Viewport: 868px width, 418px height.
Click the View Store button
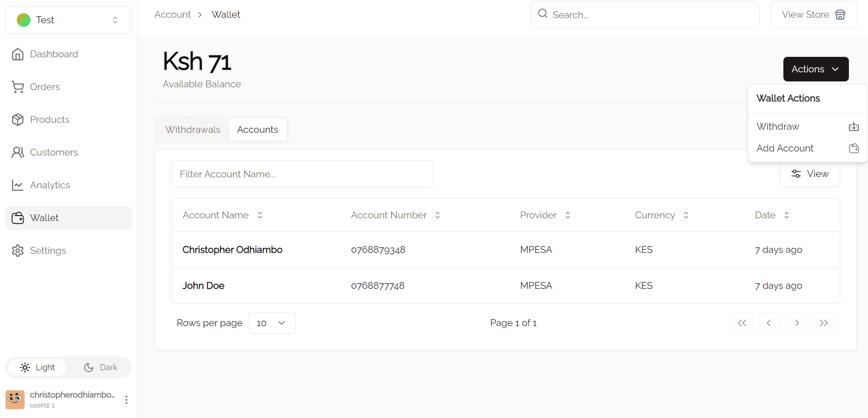point(813,15)
